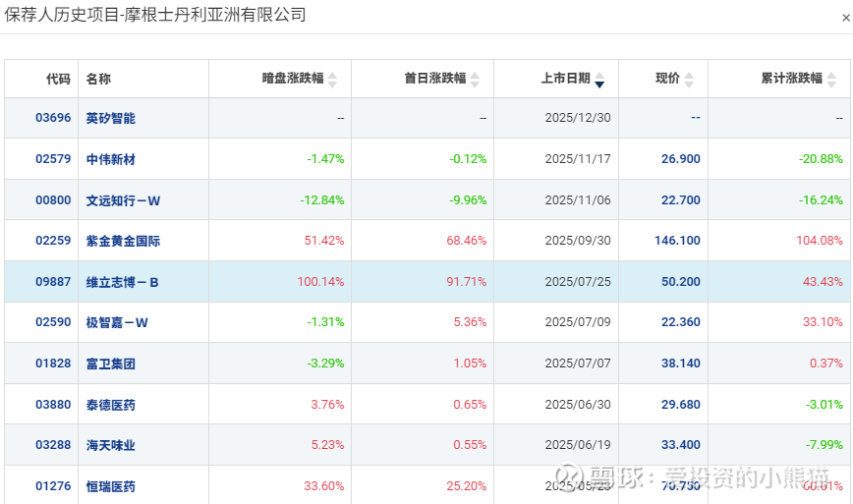
Task: Open 紫金黄金国际 stock link
Action: pos(123,241)
